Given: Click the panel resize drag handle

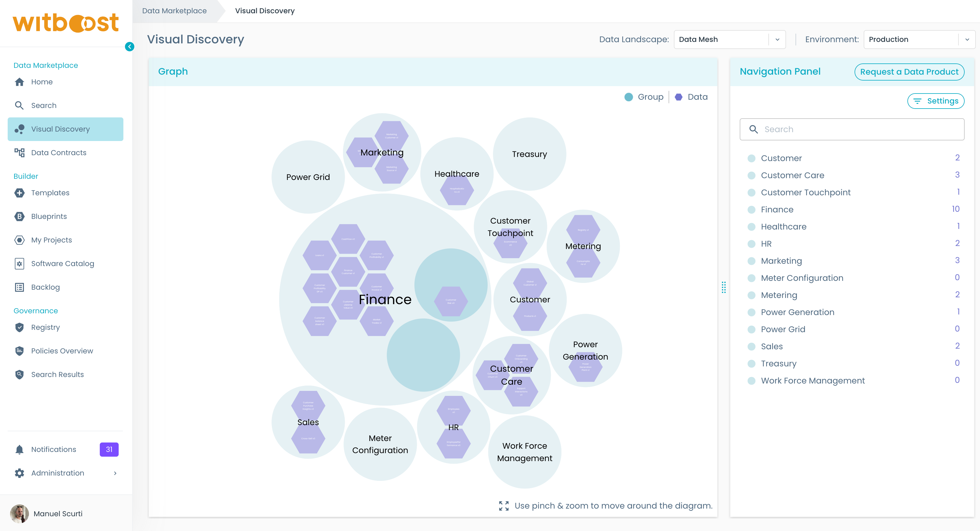Looking at the screenshot, I should click(723, 287).
